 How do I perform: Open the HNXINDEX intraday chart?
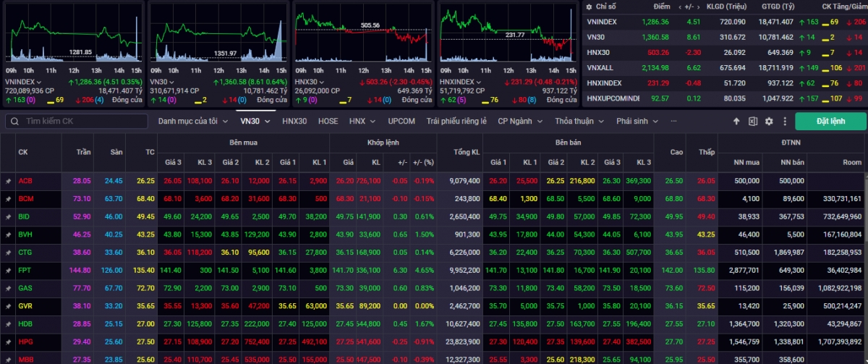tap(508, 33)
